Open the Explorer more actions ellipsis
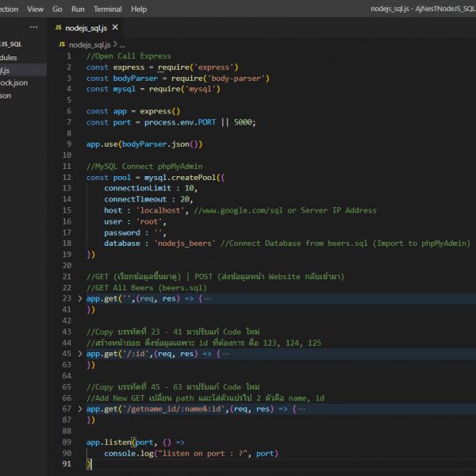476x476 pixels. click(33, 28)
